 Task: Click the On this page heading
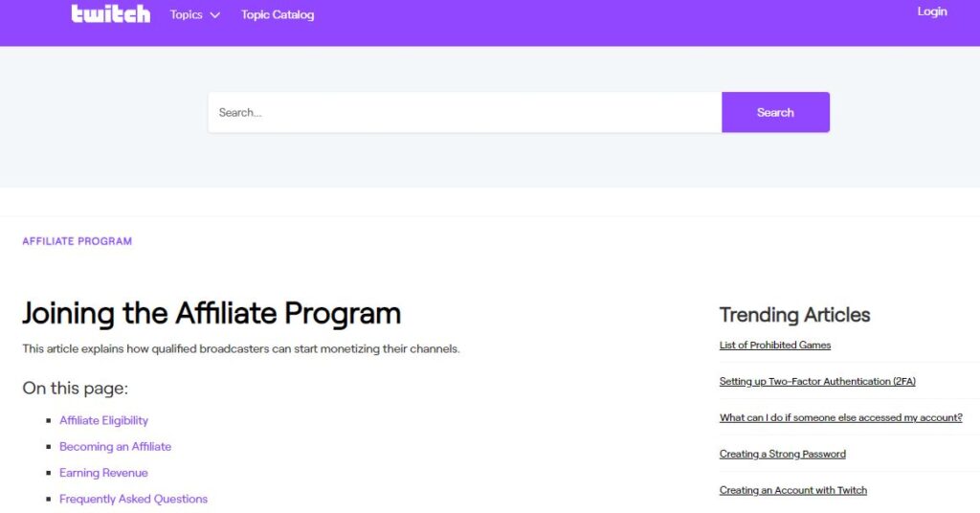pyautogui.click(x=75, y=388)
